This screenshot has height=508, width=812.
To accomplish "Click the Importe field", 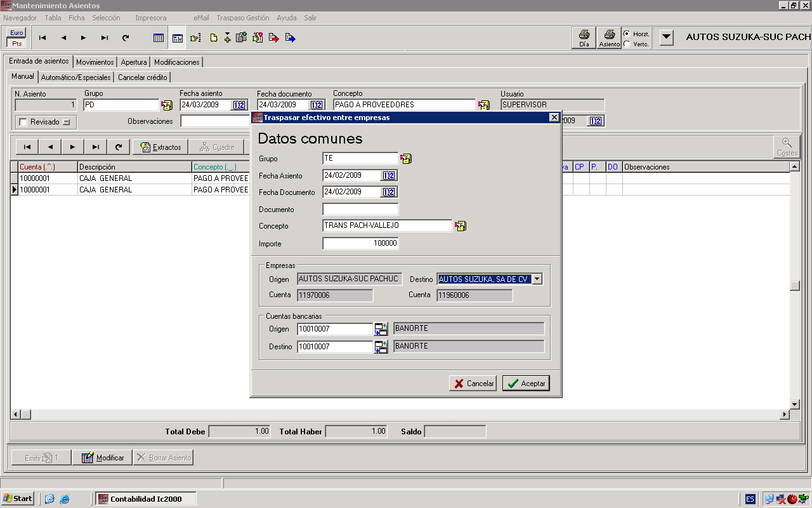I will click(x=360, y=243).
